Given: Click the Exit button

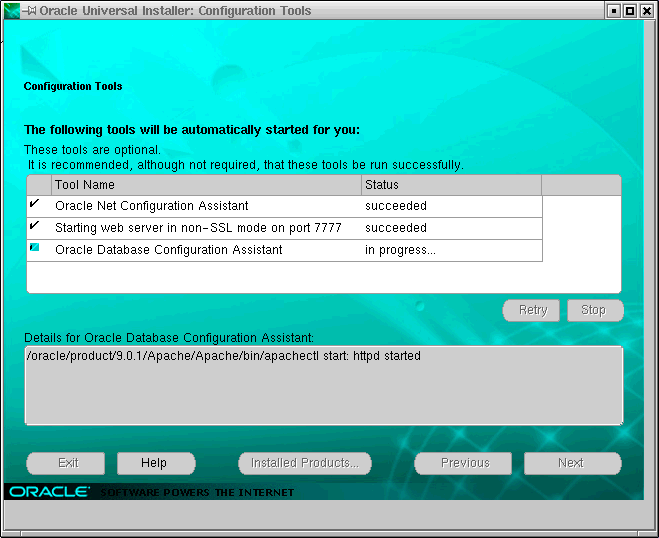Looking at the screenshot, I should click(x=68, y=463).
